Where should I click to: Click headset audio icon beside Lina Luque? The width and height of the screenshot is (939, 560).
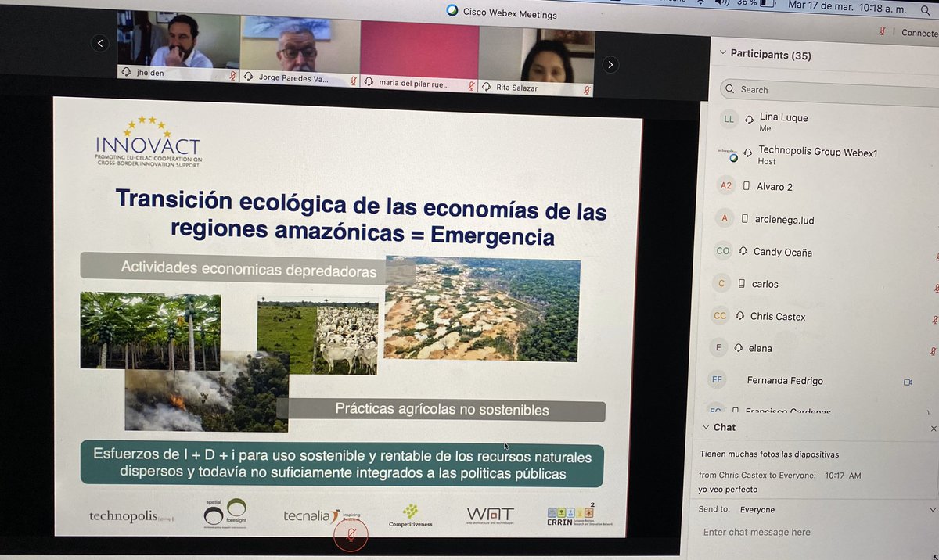click(x=750, y=119)
